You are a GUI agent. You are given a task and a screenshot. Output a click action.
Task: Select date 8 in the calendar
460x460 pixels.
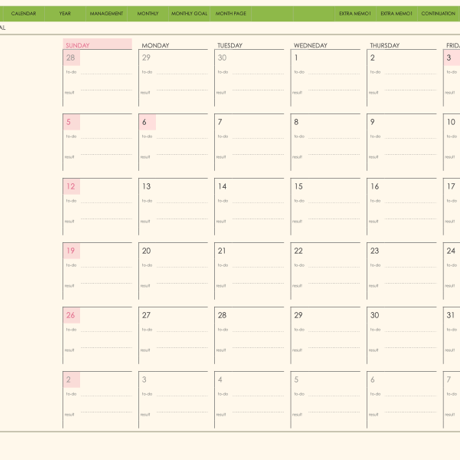(296, 122)
